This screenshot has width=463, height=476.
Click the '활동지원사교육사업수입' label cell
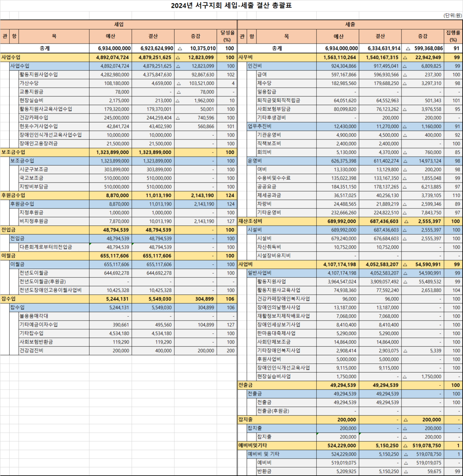coord(54,109)
